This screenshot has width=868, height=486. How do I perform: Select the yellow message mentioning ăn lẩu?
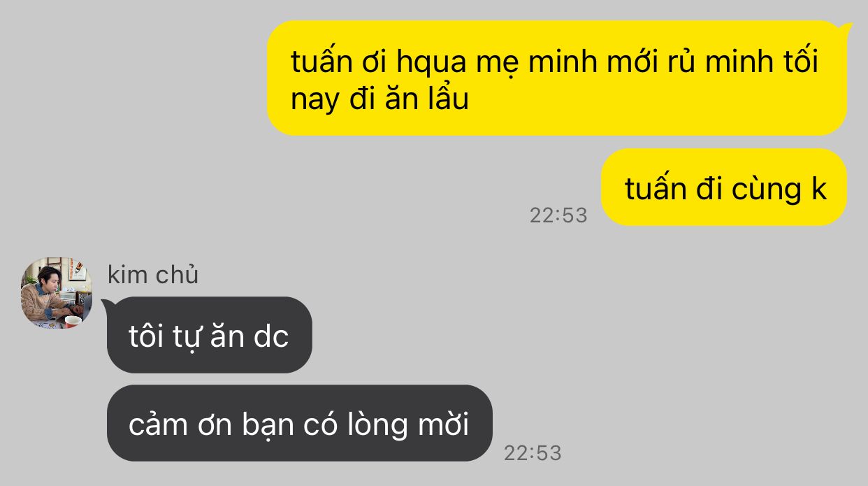click(557, 78)
